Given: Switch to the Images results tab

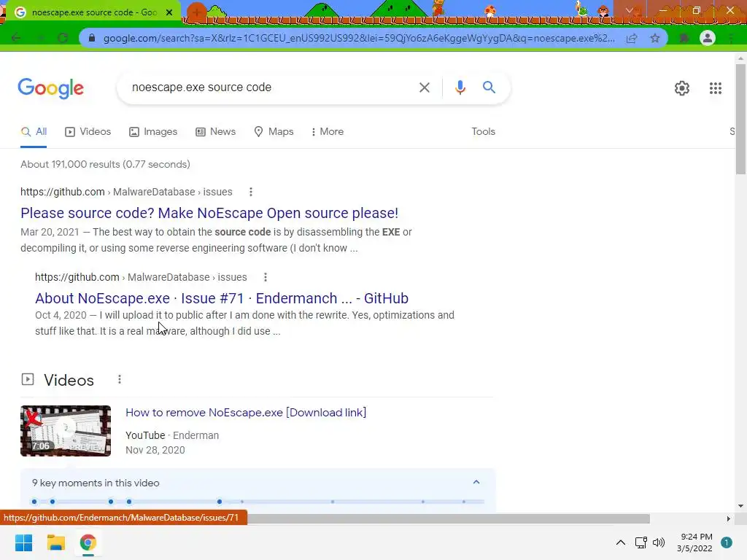Looking at the screenshot, I should (153, 131).
